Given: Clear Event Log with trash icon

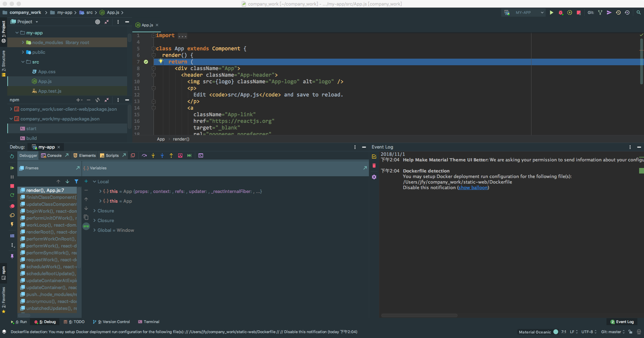Looking at the screenshot, I should [374, 166].
